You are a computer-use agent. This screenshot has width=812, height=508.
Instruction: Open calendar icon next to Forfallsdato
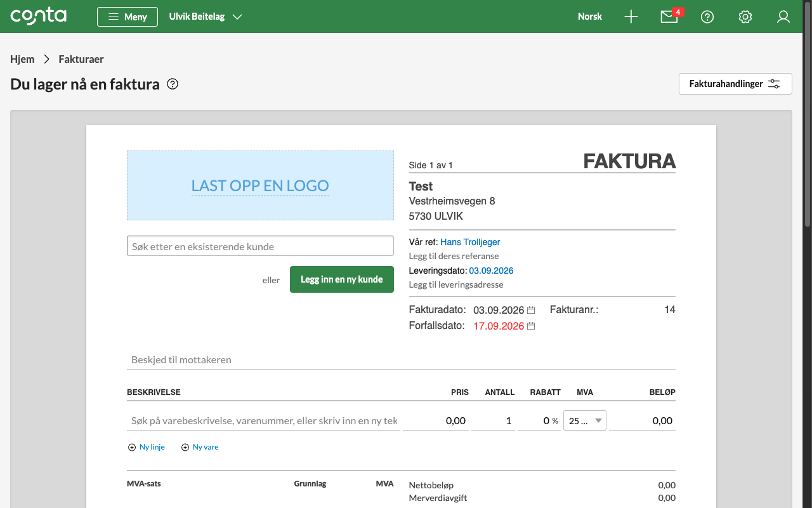(x=531, y=326)
